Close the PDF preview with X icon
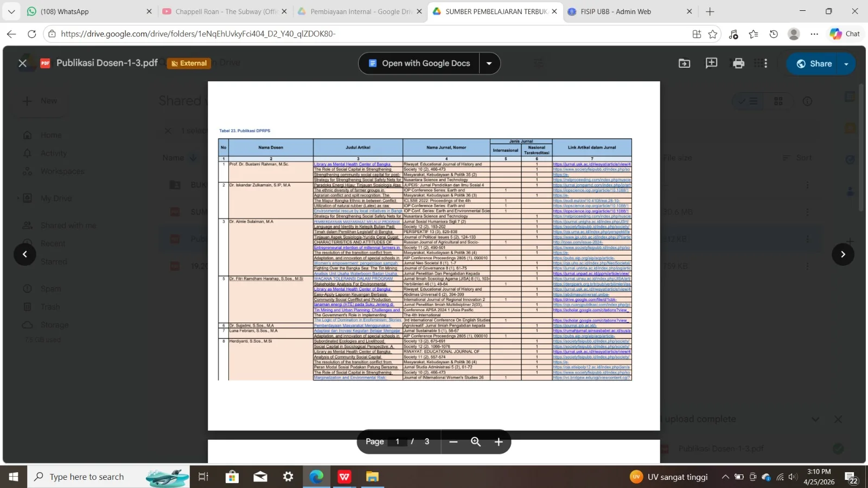The width and height of the screenshot is (868, 488). pyautogui.click(x=22, y=63)
